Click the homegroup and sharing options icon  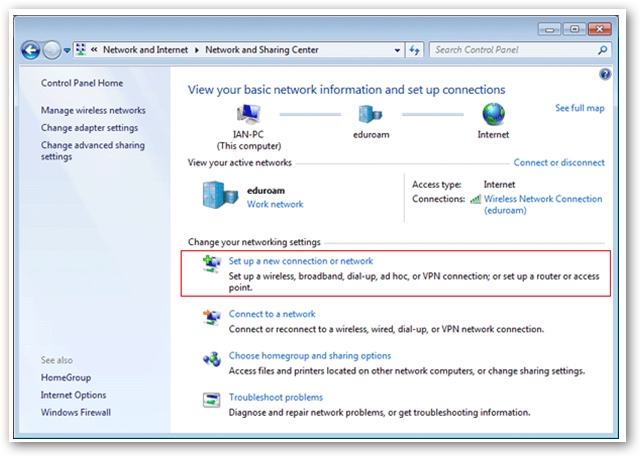(211, 359)
